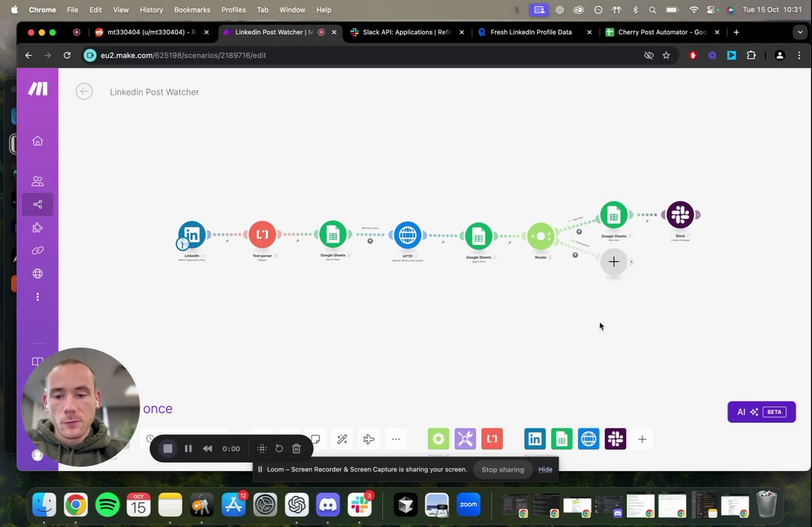Open the HTTP API Key Auth request module
The height and width of the screenshot is (527, 812).
pyautogui.click(x=407, y=235)
